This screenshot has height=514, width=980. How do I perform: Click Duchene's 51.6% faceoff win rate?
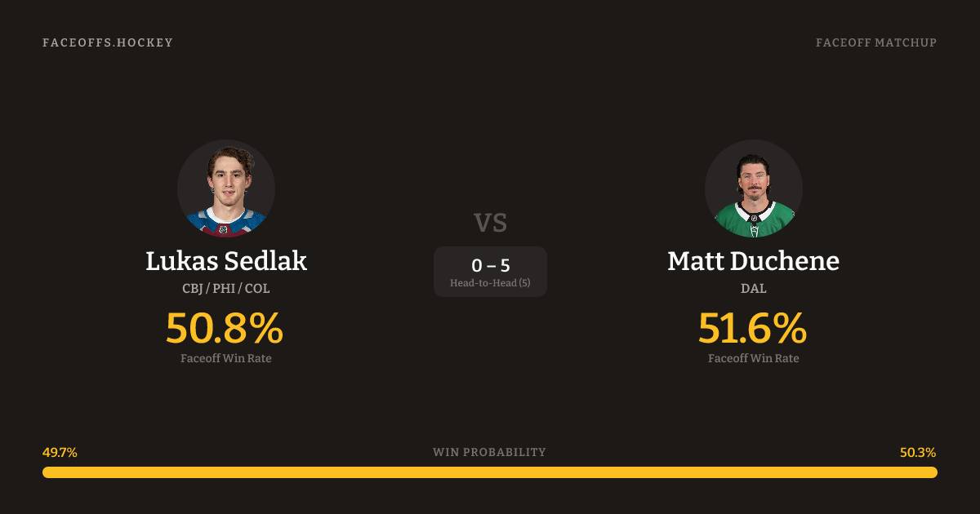752,328
